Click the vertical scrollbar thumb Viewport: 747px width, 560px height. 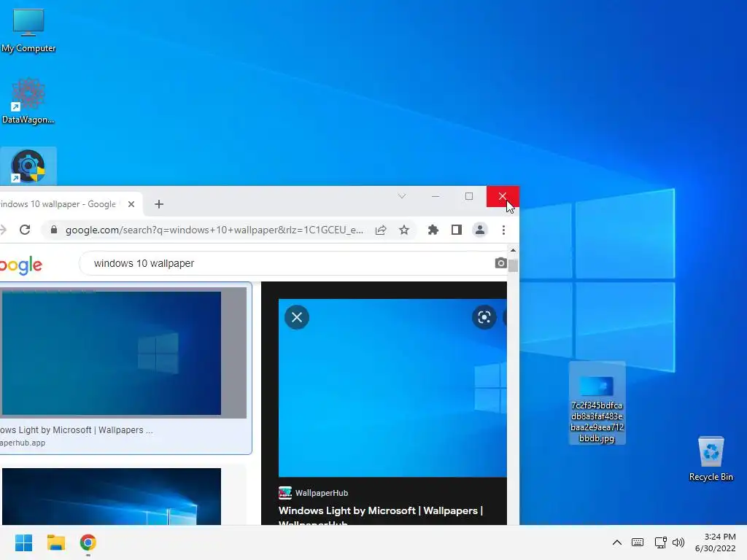pyautogui.click(x=513, y=265)
